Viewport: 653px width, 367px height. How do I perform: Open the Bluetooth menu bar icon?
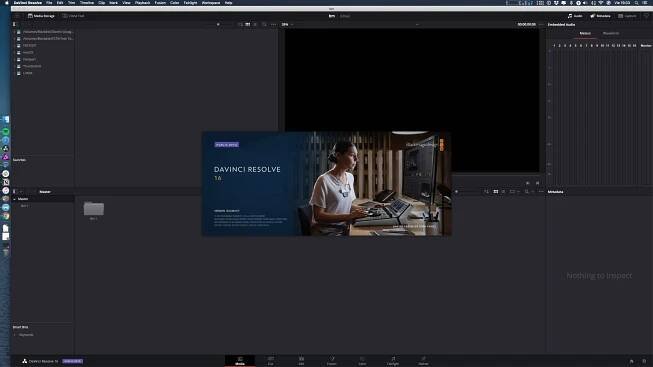571,2
